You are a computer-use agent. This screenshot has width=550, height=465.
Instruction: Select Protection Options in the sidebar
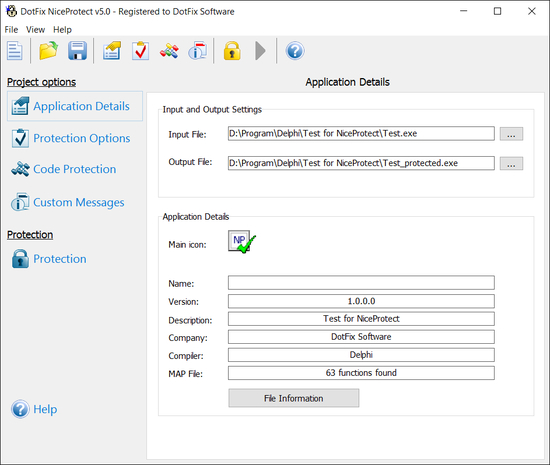[71, 138]
